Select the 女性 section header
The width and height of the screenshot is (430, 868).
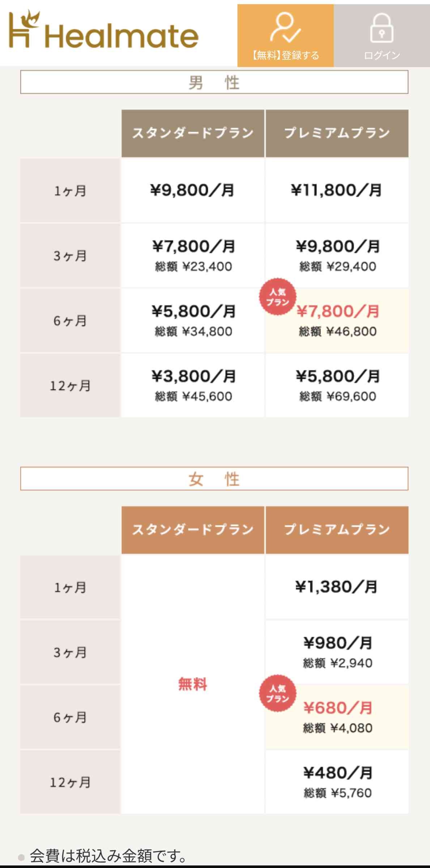click(214, 479)
